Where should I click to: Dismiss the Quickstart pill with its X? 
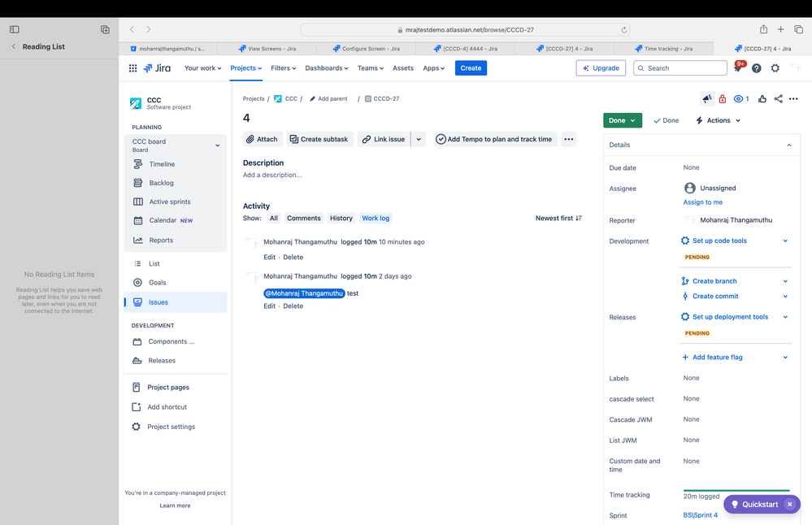click(790, 505)
